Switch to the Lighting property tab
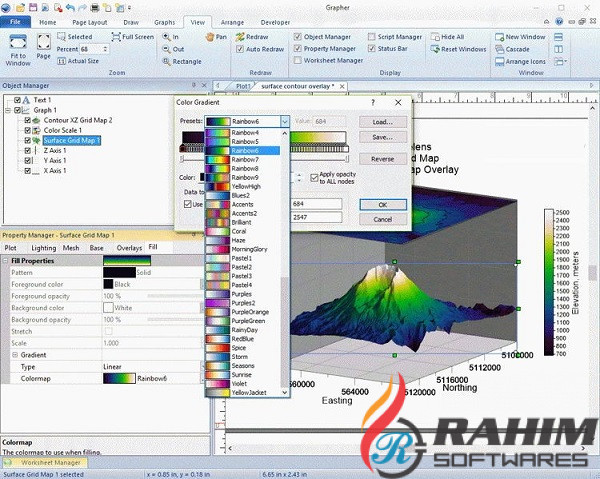 pos(43,248)
